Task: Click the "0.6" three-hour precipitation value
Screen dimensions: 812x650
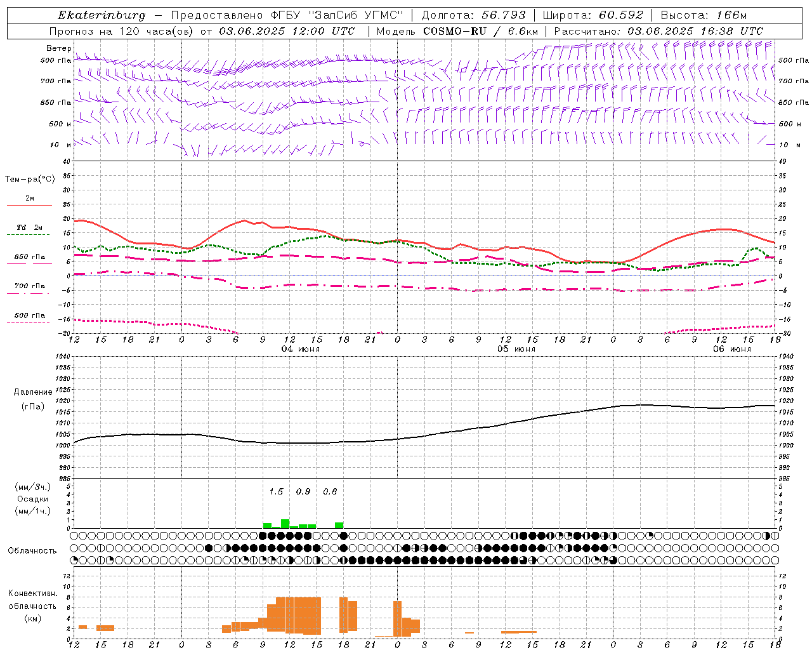Action: point(330,491)
